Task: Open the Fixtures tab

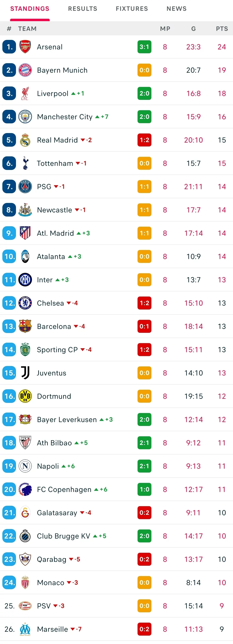Action: tap(132, 9)
